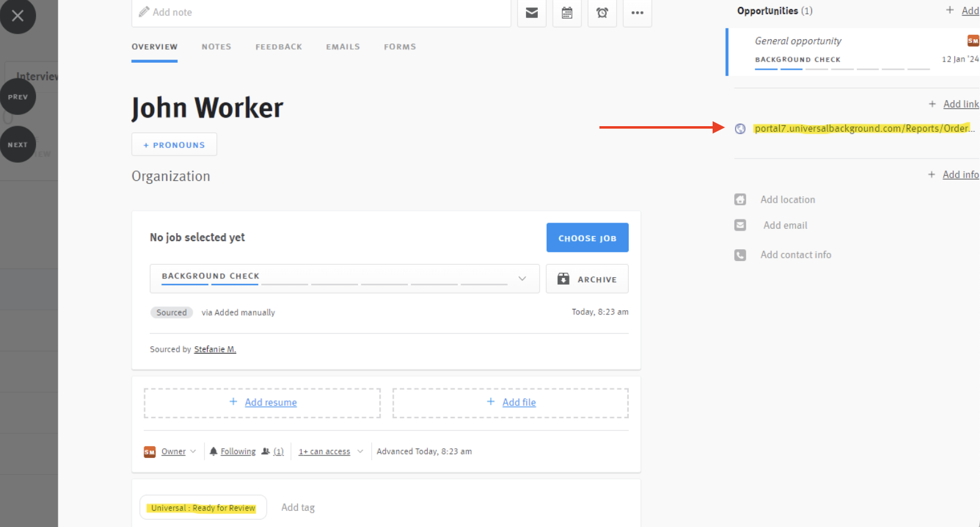Click the phone Add contact info icon
Viewport: 980px width, 527px height.
point(740,255)
